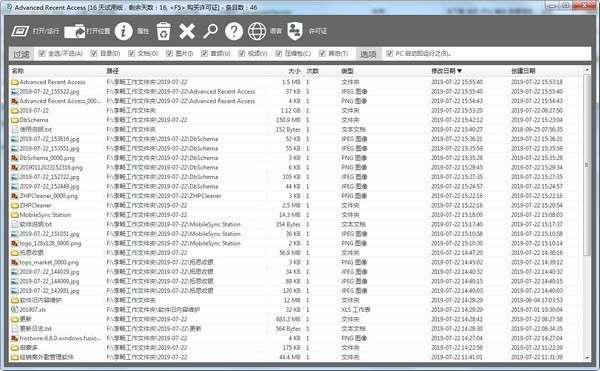The width and height of the screenshot is (600, 371).
Task: Click folder icon of MobileSync Station row
Action: pos(15,215)
